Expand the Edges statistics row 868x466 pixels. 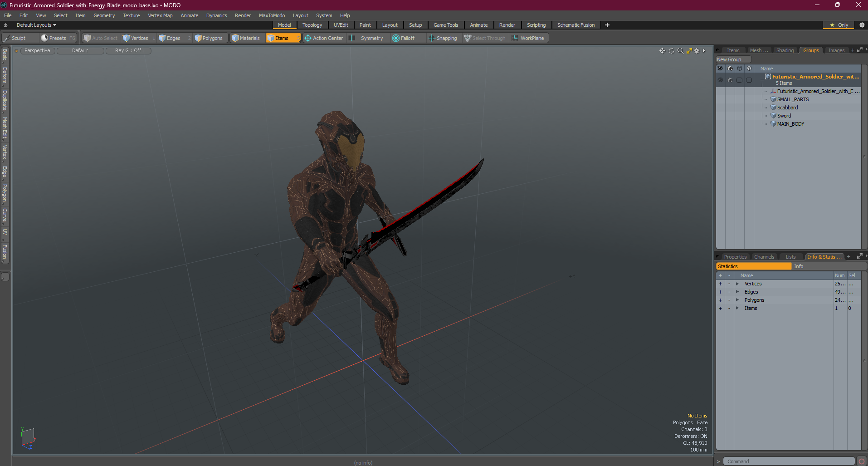click(x=737, y=292)
